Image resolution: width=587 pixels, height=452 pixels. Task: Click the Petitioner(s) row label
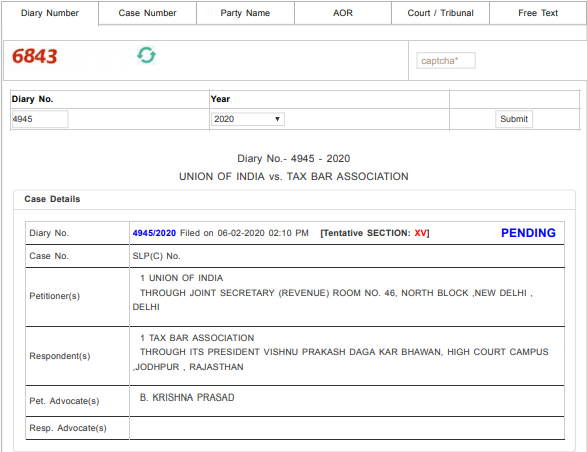pos(55,296)
